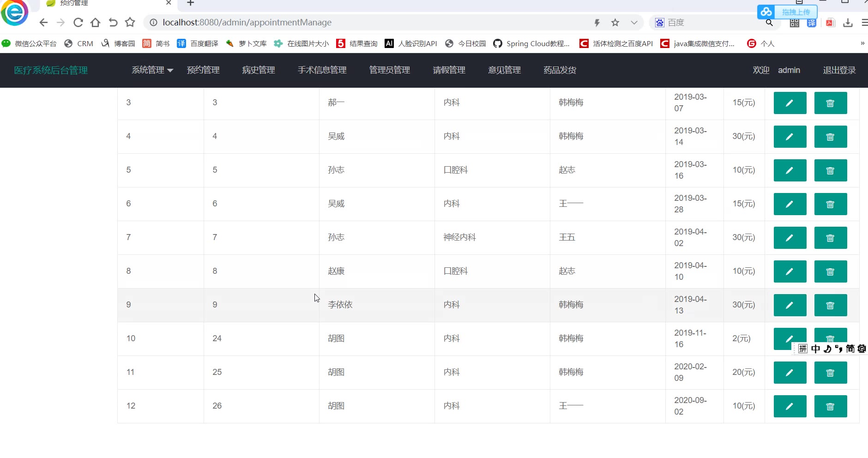Open 管理员管理 nav item
Viewport: 868px width, 458px height.
390,70
